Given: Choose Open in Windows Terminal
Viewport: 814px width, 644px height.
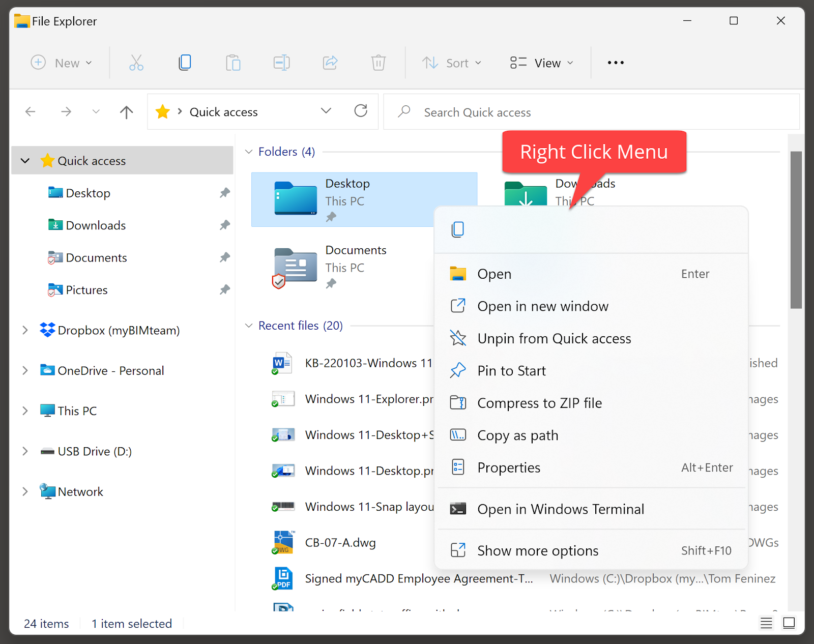Looking at the screenshot, I should [x=591, y=509].
